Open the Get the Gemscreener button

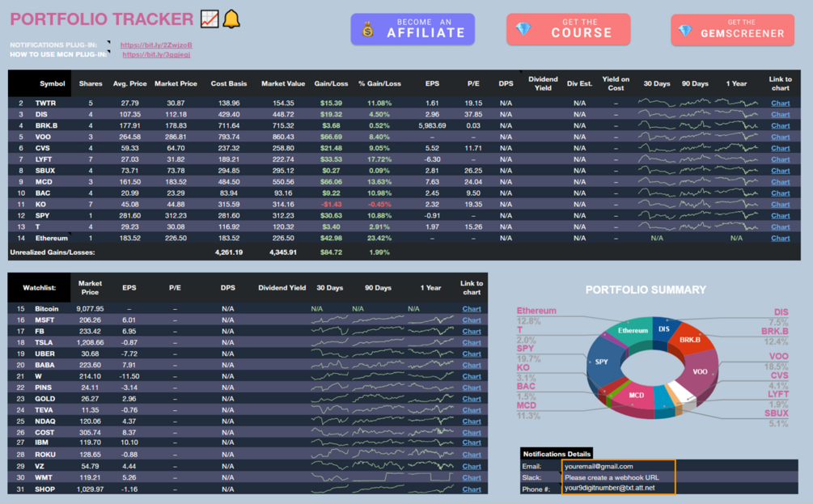tap(733, 30)
